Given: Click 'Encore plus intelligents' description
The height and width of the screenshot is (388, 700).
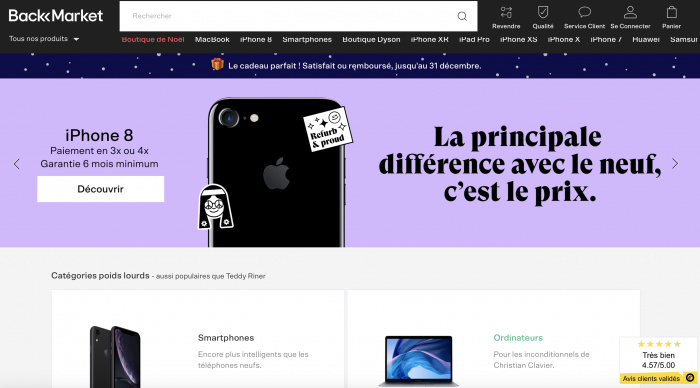Looking at the screenshot, I should pyautogui.click(x=253, y=359).
